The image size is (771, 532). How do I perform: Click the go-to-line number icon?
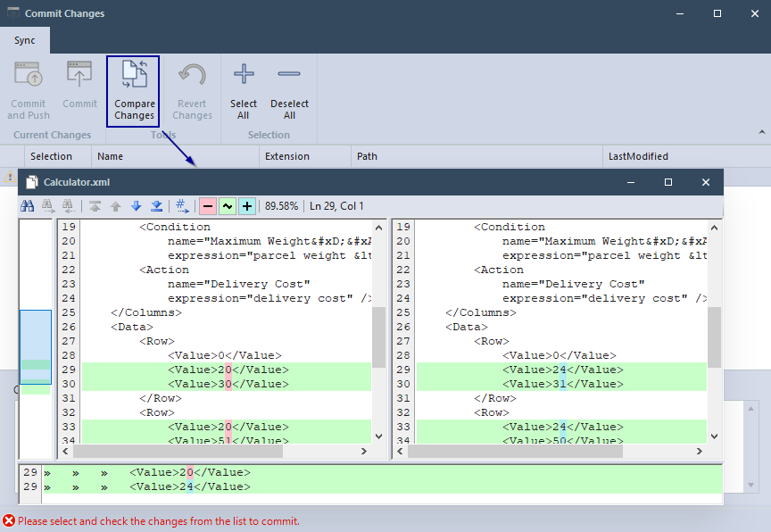182,206
